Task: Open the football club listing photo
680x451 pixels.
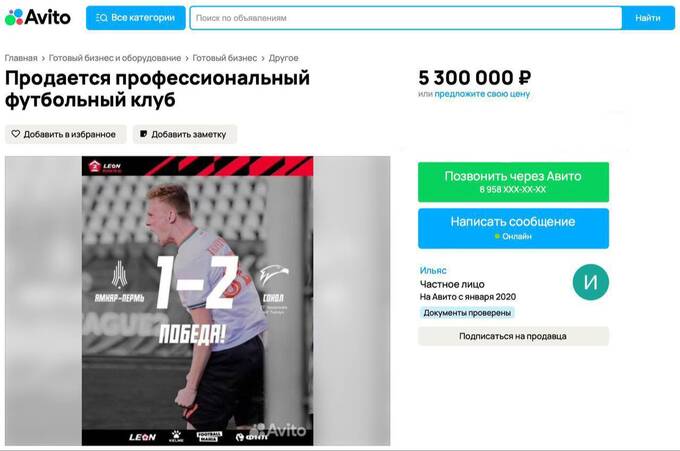Action: pos(197,301)
